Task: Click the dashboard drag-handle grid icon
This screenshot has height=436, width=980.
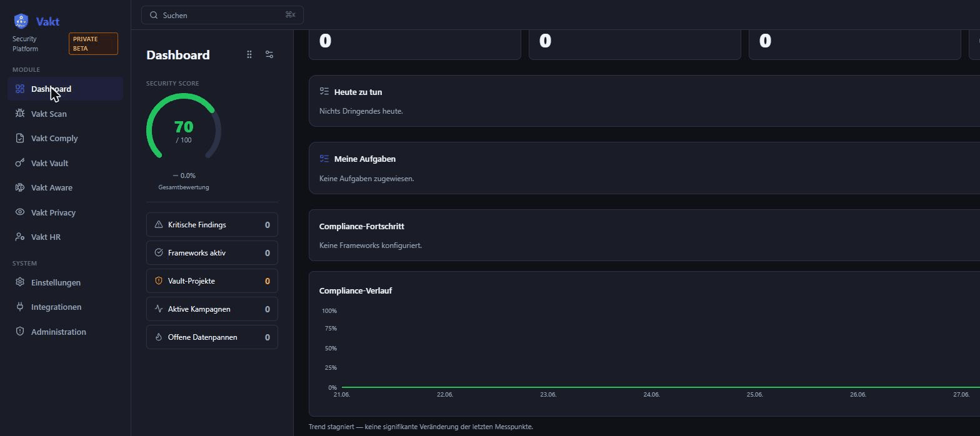Action: tap(249, 55)
